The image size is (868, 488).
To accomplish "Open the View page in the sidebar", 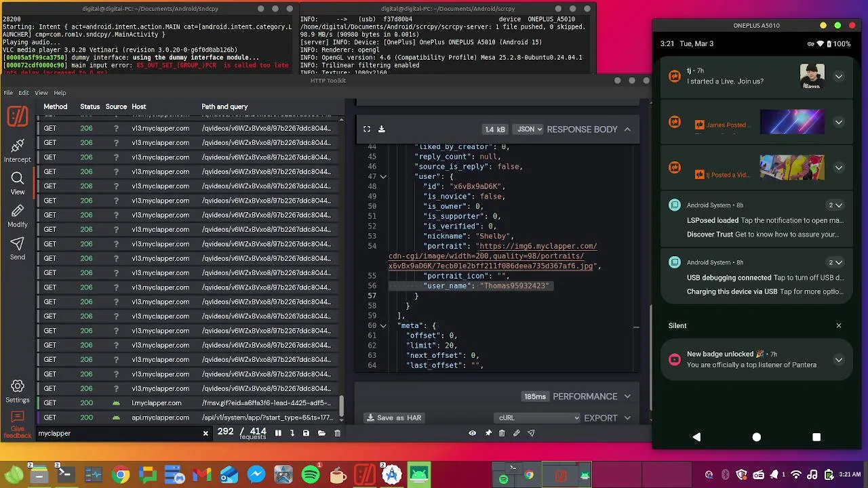I will click(x=18, y=183).
